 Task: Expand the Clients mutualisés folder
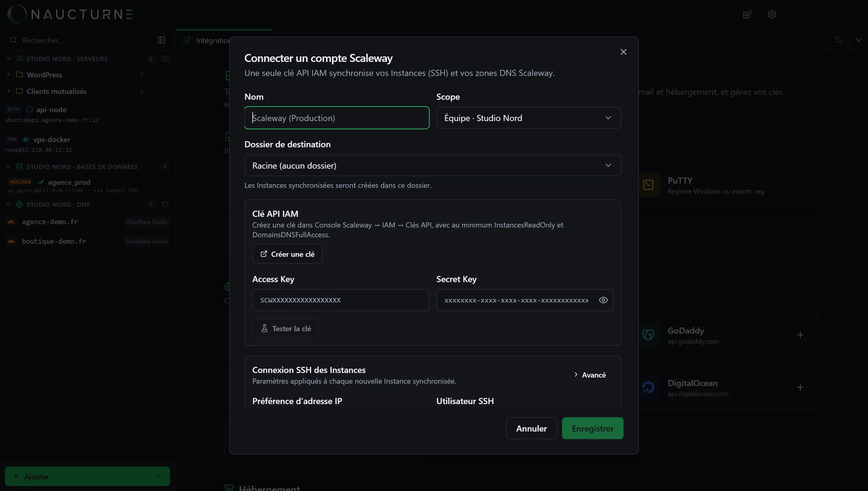pos(9,91)
